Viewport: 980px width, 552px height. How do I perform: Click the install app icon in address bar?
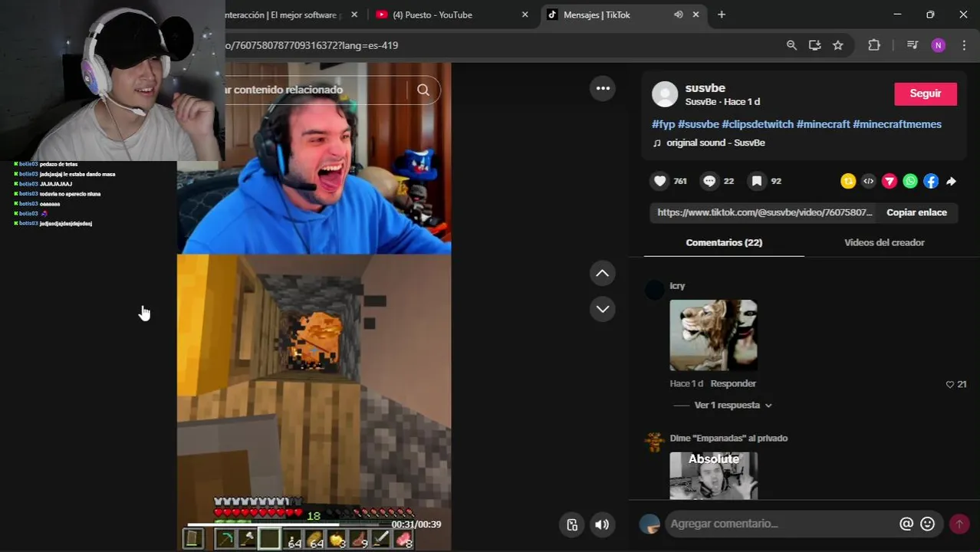pos(814,45)
